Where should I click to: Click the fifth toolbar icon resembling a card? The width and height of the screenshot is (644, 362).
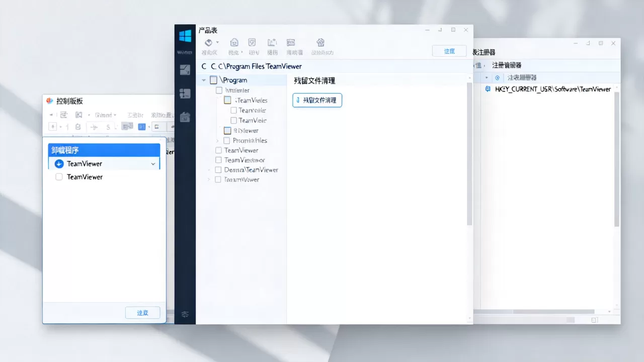[x=291, y=43]
